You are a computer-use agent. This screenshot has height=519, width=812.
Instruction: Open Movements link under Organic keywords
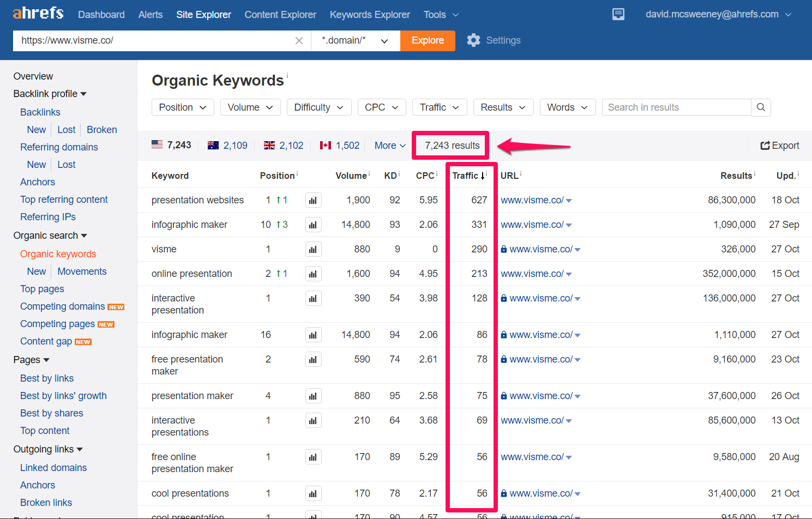coord(82,271)
